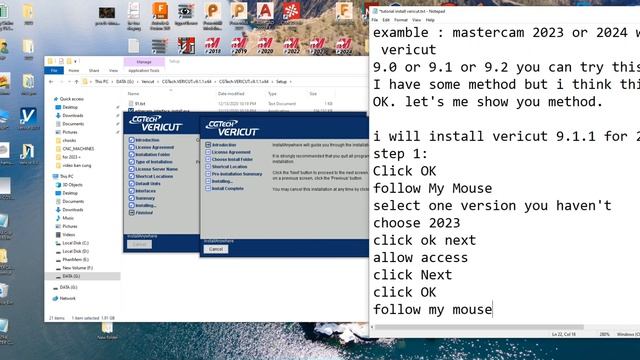Viewport: 640px width, 360px height.
Task: Open the dark video thumbnail desktop icon
Action: (x=107, y=16)
